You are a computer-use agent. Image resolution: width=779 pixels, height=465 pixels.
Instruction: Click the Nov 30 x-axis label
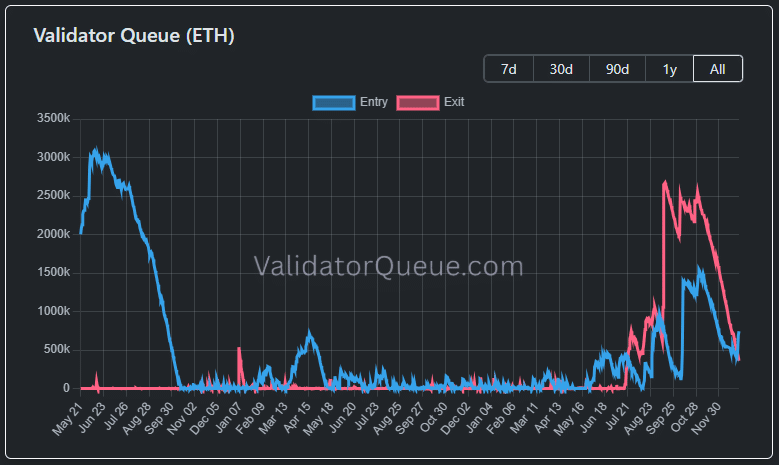(x=705, y=419)
